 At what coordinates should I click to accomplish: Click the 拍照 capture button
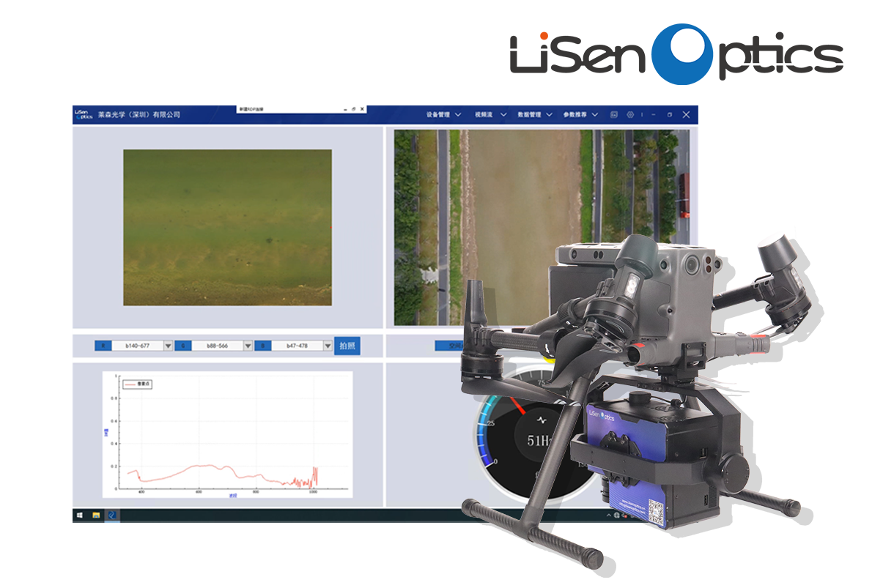coord(347,346)
